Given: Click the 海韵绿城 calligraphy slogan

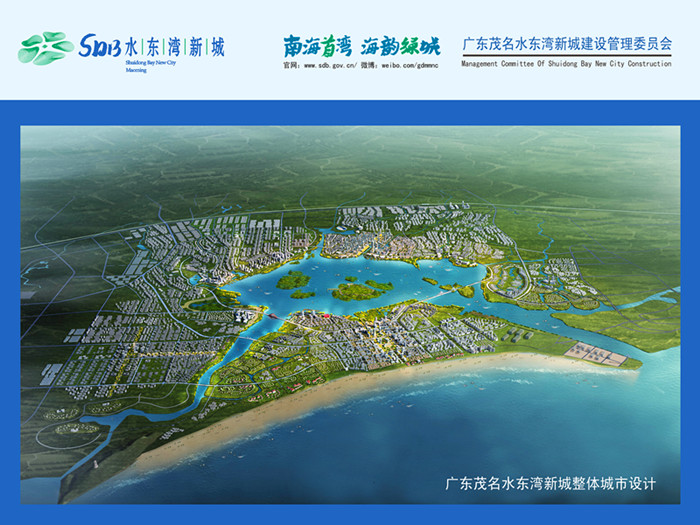Looking at the screenshot, I should (400, 45).
